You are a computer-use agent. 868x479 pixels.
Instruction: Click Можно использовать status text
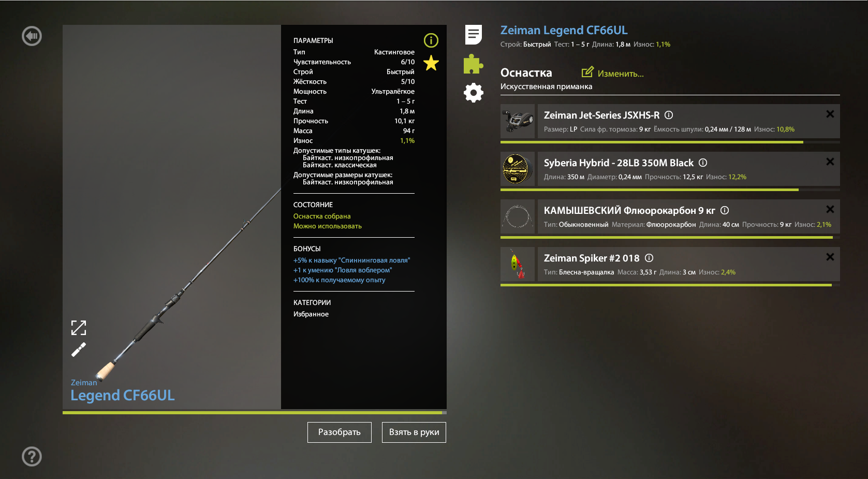[328, 226]
